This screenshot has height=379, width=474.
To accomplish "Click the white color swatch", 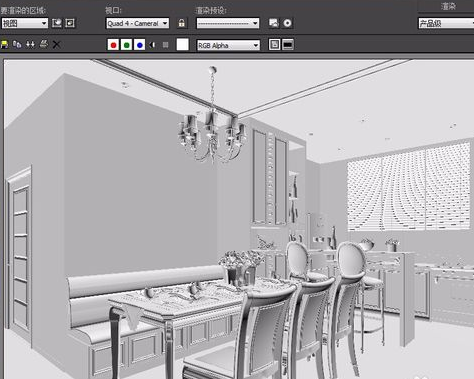I will point(182,44).
